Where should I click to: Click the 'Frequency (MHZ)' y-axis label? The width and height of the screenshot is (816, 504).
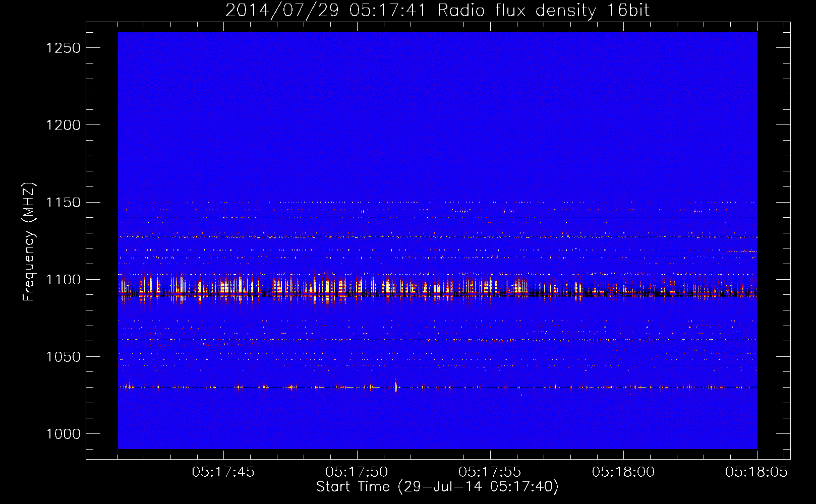pos(29,242)
